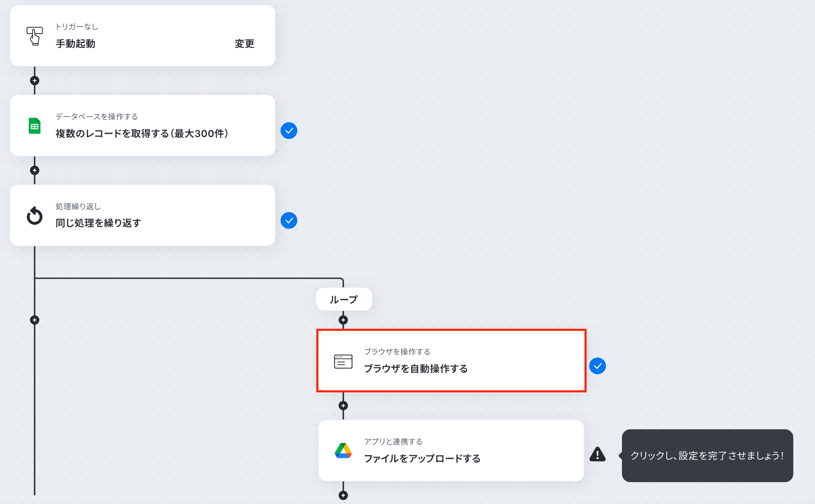Click plus button on left main branch line

(x=35, y=320)
